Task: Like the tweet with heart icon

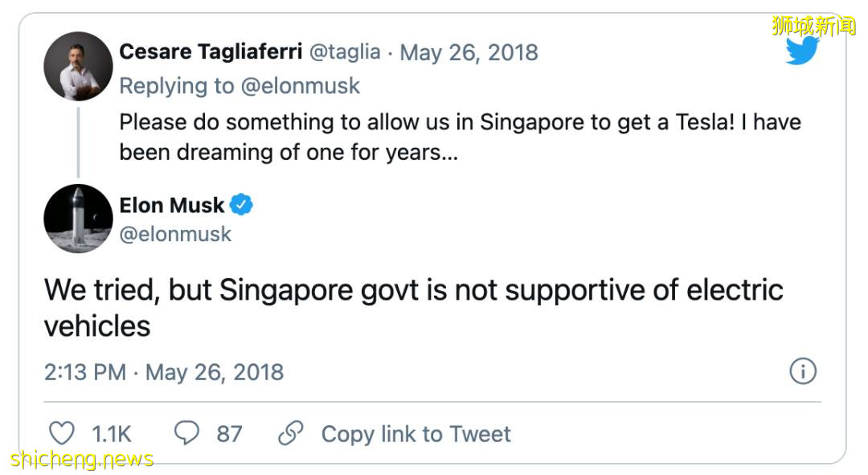Action: pyautogui.click(x=62, y=434)
